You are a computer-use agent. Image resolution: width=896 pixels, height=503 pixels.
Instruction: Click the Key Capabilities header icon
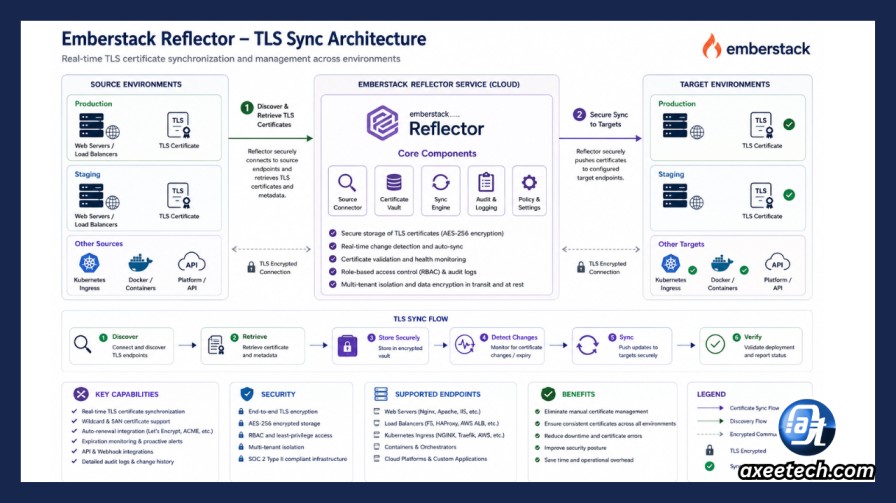(x=81, y=394)
